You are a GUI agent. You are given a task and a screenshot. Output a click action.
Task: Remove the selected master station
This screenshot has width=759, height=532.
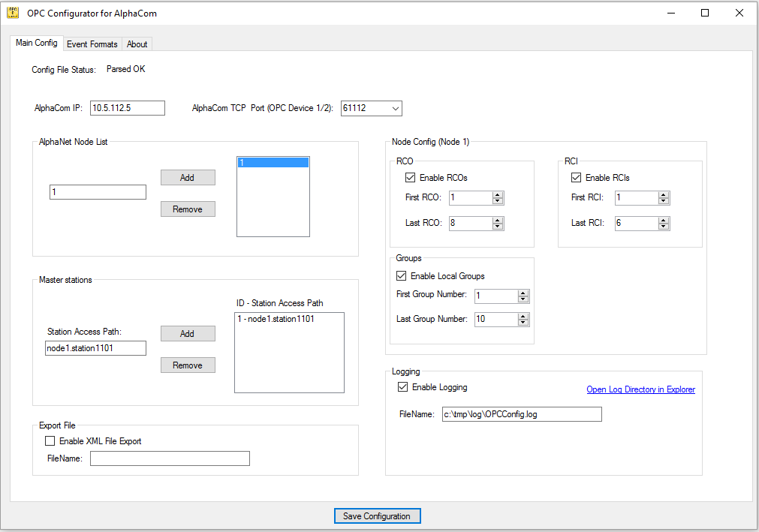pyautogui.click(x=188, y=365)
